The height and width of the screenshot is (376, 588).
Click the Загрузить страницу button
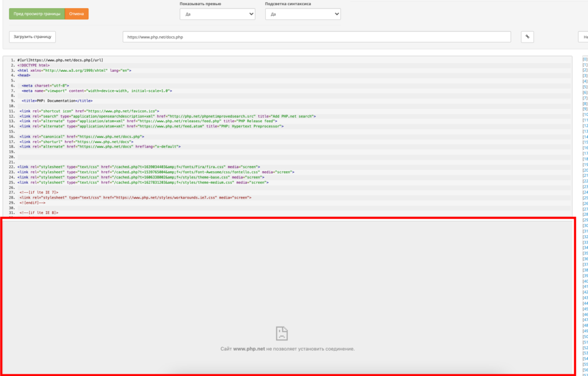[x=32, y=37]
